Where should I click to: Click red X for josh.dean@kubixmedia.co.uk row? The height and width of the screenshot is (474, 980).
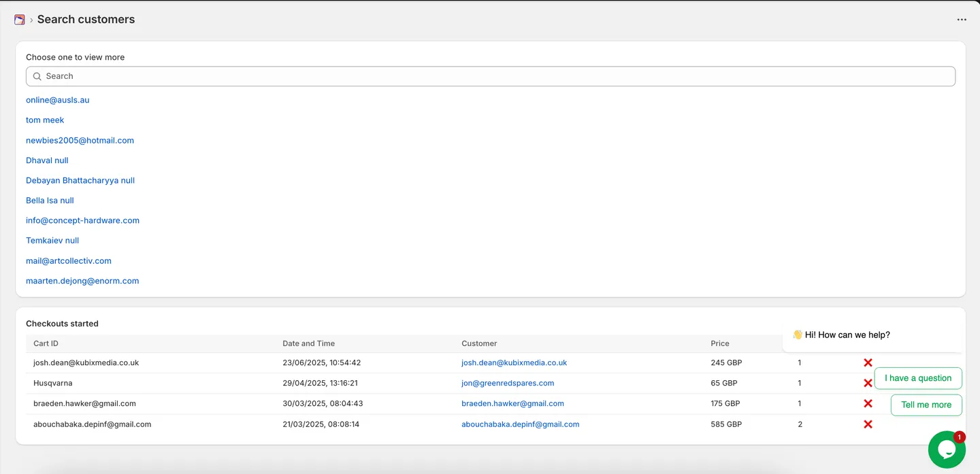coord(868,363)
